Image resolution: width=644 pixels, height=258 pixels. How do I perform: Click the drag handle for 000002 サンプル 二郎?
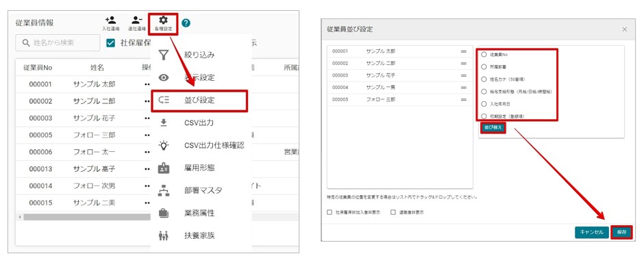(464, 64)
